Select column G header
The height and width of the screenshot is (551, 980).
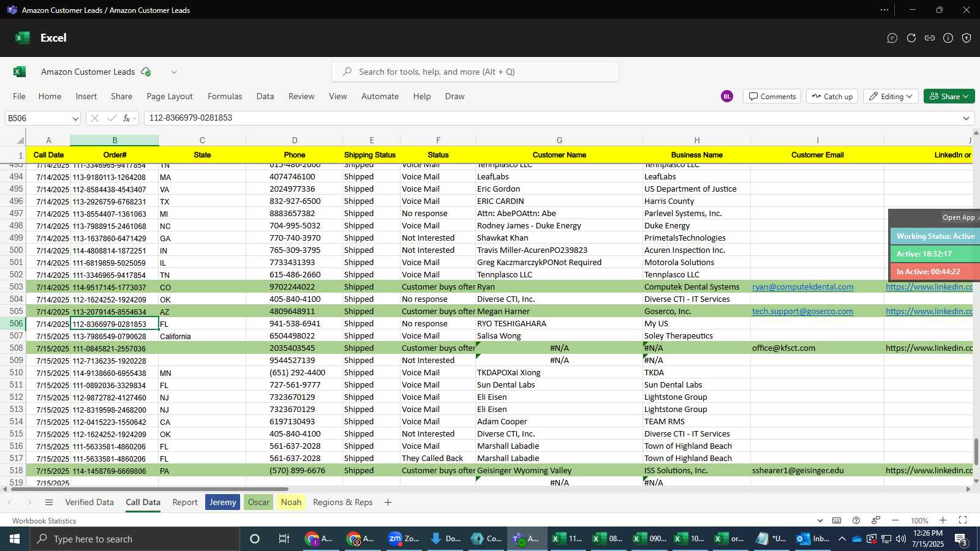tap(559, 140)
